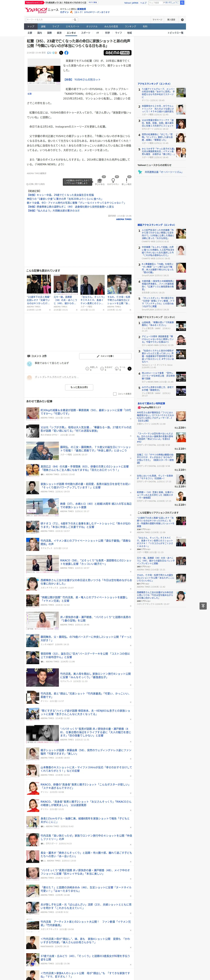Open the みんなの意見 tab
210x980 pixels.
pyautogui.click(x=111, y=27)
